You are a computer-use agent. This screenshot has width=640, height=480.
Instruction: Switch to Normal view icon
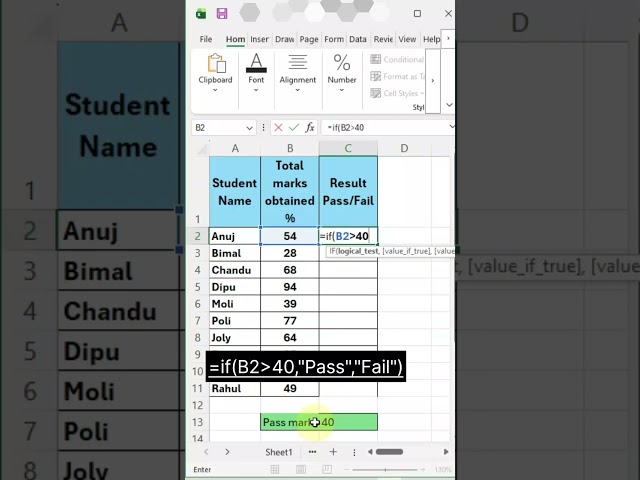pos(275,469)
